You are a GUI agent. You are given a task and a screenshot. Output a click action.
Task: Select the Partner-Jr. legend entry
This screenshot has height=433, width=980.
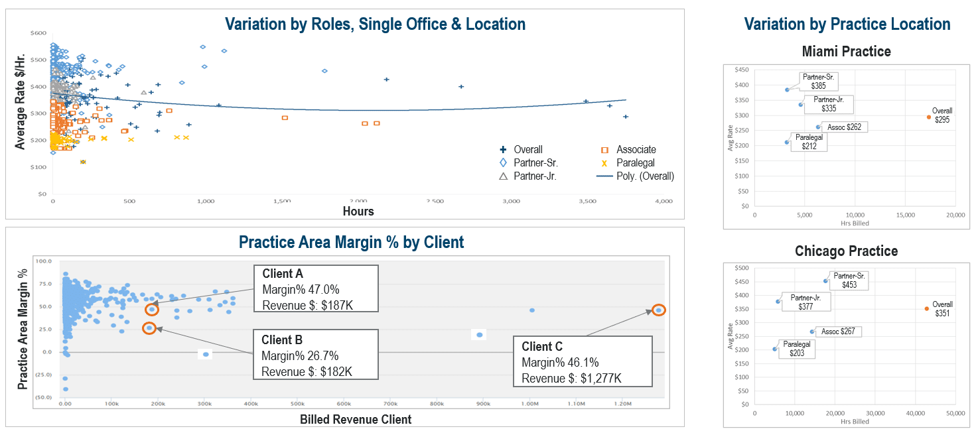[527, 176]
